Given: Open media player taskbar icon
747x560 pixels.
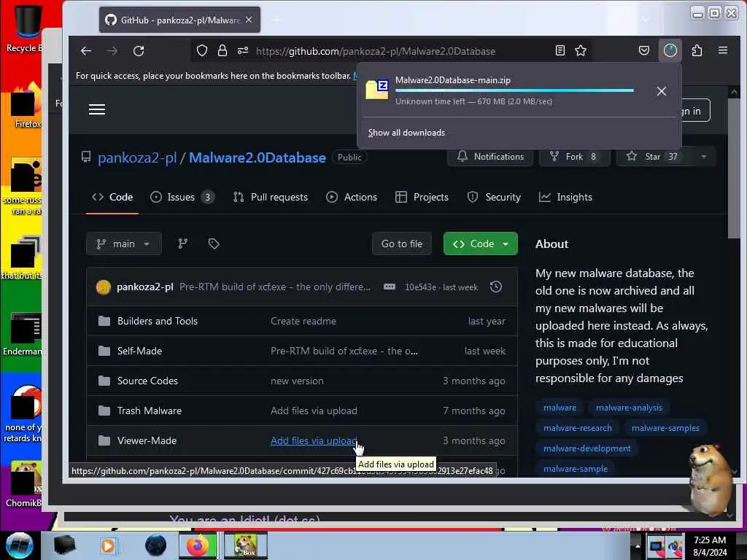Looking at the screenshot, I should (108, 545).
